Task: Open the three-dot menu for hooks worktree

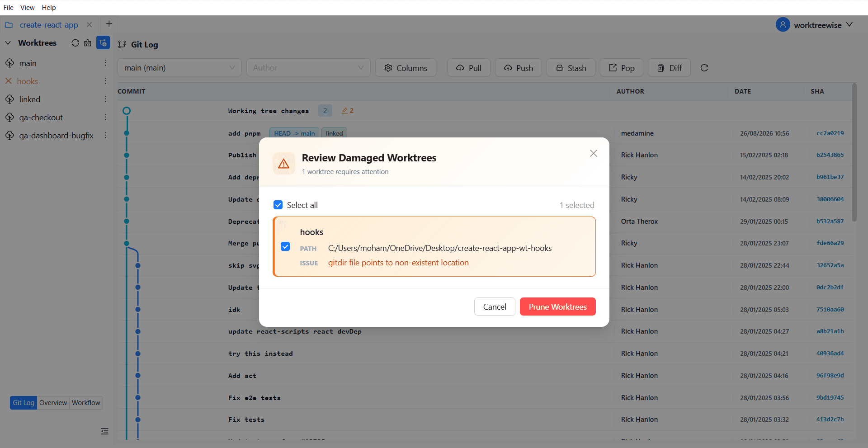Action: 106,81
